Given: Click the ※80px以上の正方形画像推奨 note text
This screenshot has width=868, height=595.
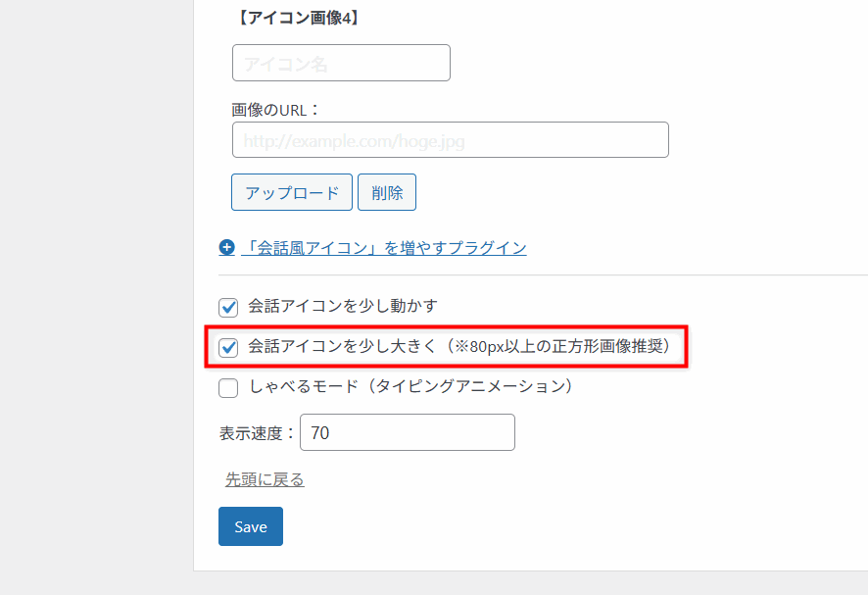Looking at the screenshot, I should click(x=559, y=346).
